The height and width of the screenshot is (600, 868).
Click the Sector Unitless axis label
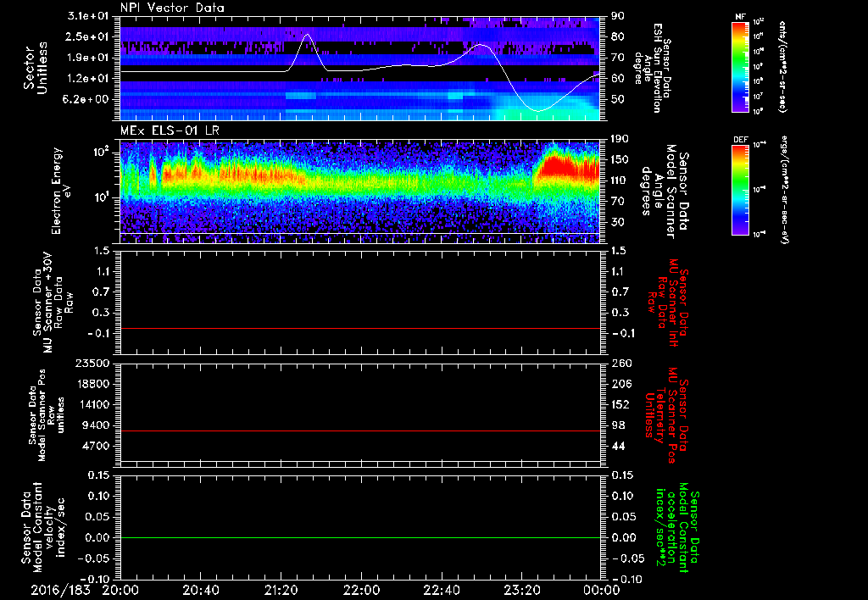click(36, 68)
